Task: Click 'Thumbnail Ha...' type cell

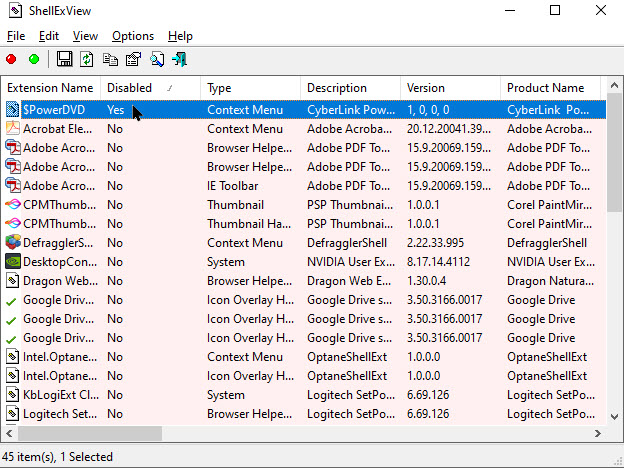Action: (x=249, y=224)
